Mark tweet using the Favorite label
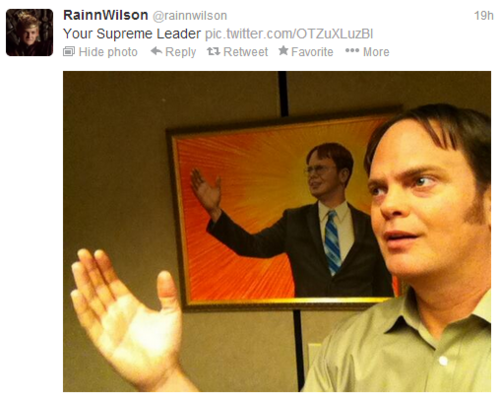This screenshot has width=500, height=401. (x=312, y=52)
